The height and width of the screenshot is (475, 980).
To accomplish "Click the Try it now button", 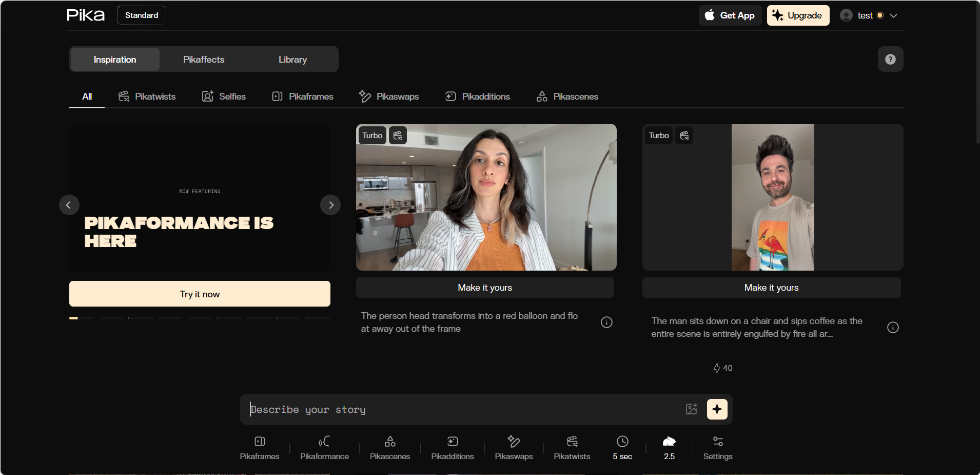I will 200,294.
